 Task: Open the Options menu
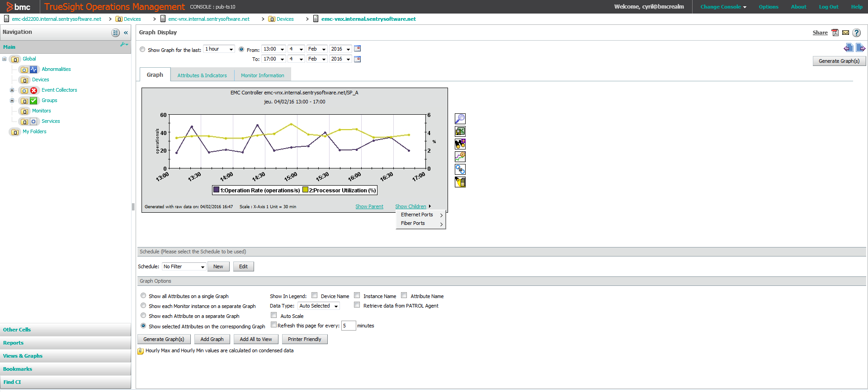click(769, 7)
